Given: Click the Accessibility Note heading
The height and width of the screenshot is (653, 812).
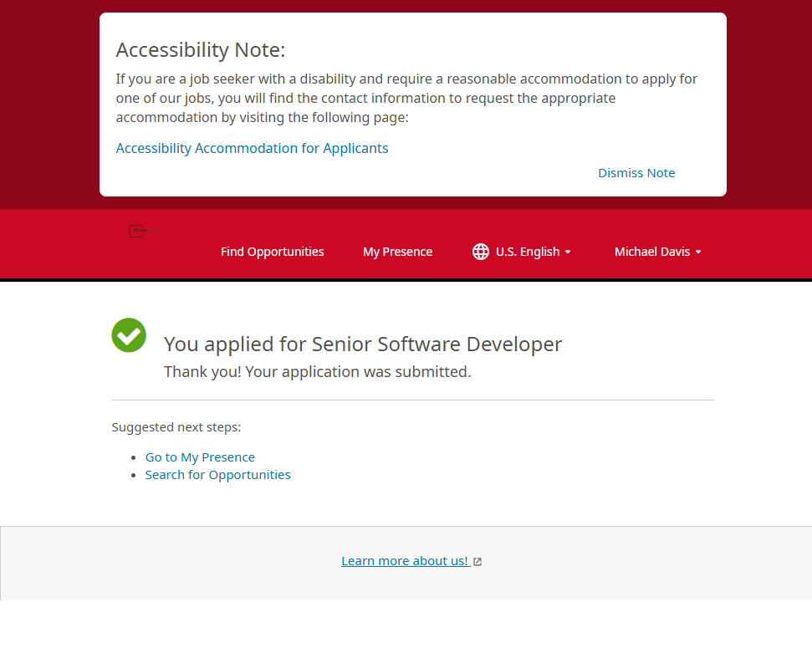Looking at the screenshot, I should 201,50.
